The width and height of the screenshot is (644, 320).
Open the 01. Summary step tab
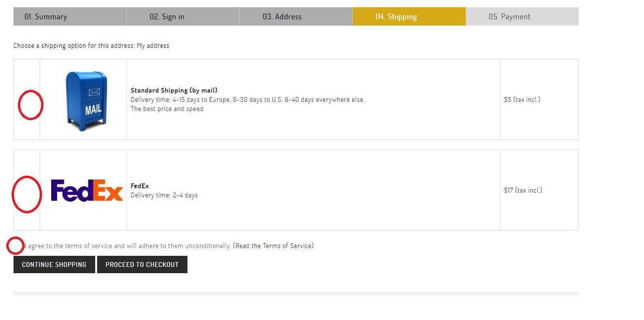pyautogui.click(x=70, y=16)
